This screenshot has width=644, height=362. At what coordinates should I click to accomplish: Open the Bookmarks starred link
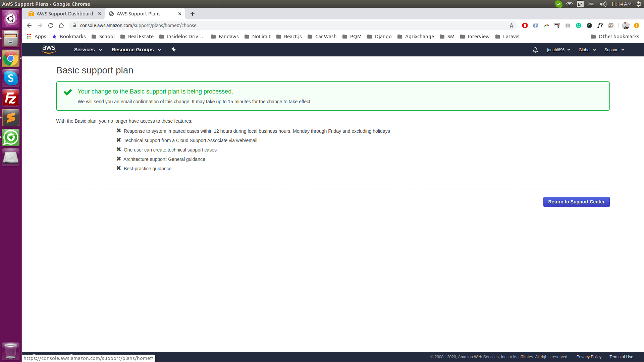click(69, 37)
